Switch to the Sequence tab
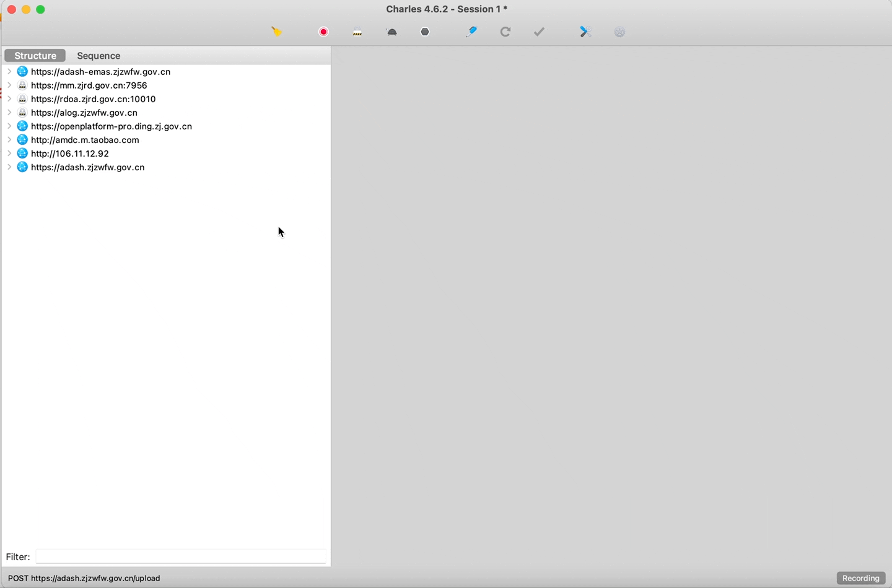The height and width of the screenshot is (588, 892). tap(98, 56)
